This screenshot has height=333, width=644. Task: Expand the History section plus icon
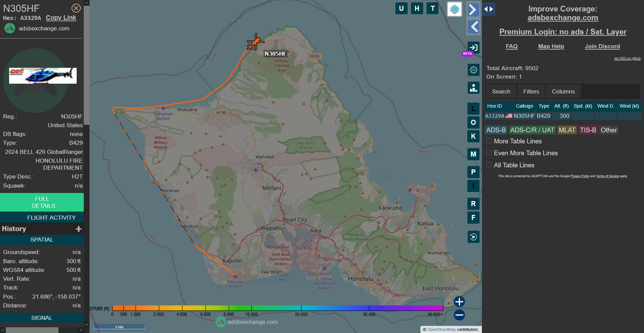coord(79,229)
